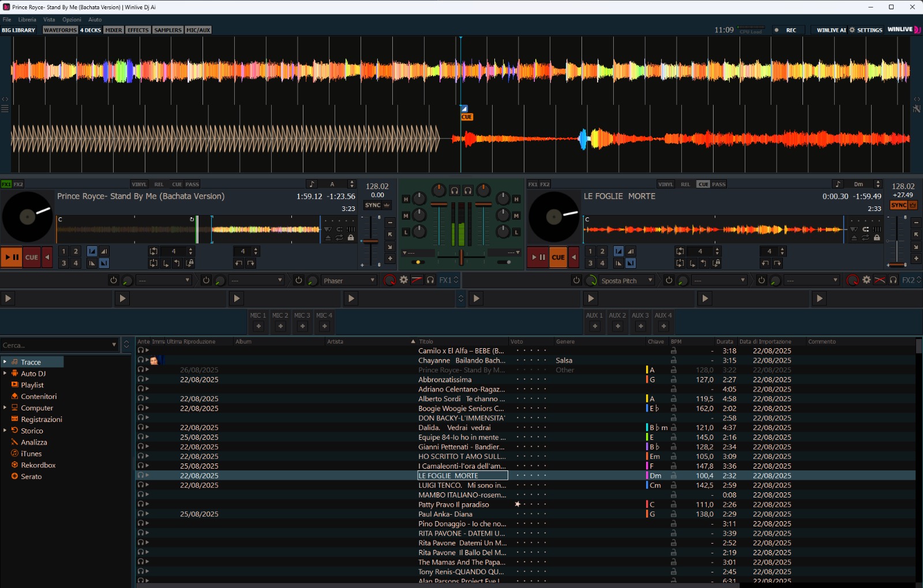Screen dimensions: 923x588
Task: Play or pause the LE FOGLIE MORTE deck
Action: pos(538,257)
